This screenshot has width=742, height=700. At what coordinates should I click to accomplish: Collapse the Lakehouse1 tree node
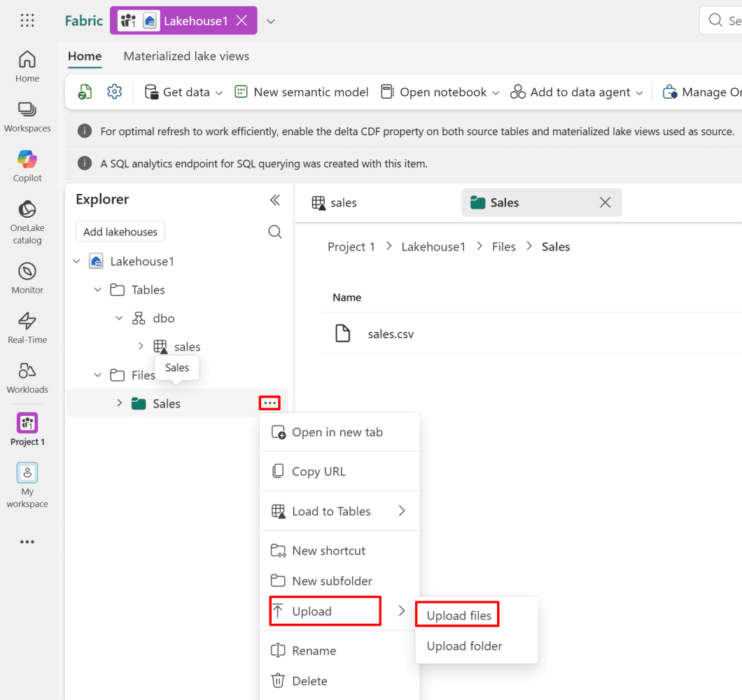coord(76,262)
